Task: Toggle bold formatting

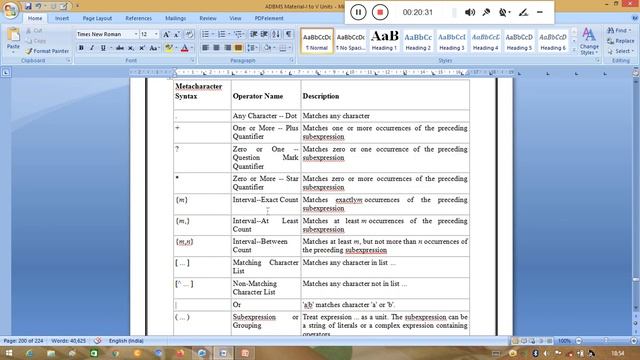Action: (x=81, y=48)
